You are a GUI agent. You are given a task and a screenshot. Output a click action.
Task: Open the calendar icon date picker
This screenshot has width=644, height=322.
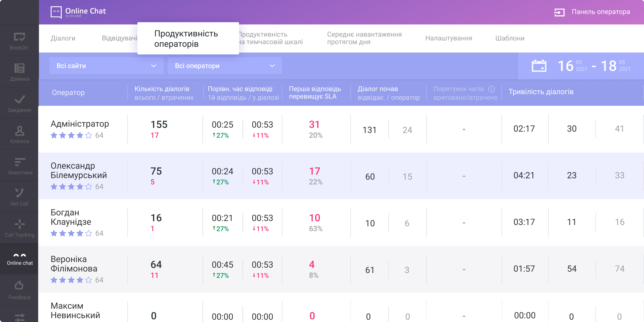click(539, 66)
